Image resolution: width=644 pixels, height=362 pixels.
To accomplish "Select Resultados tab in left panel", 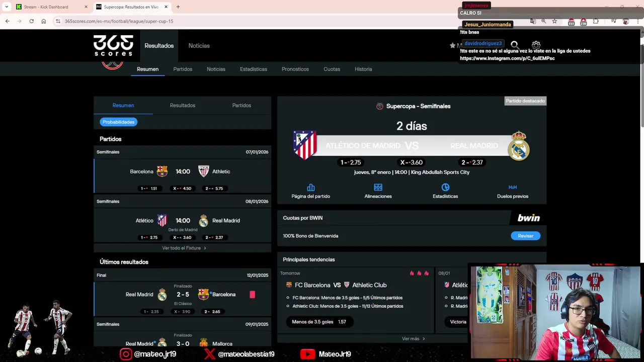I will 183,105.
